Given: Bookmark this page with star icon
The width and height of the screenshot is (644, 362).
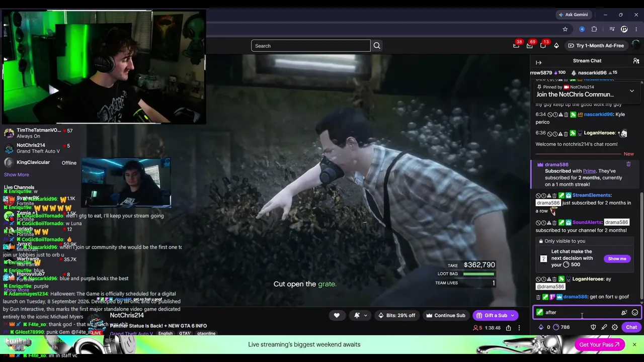Looking at the screenshot, I should [565, 29].
